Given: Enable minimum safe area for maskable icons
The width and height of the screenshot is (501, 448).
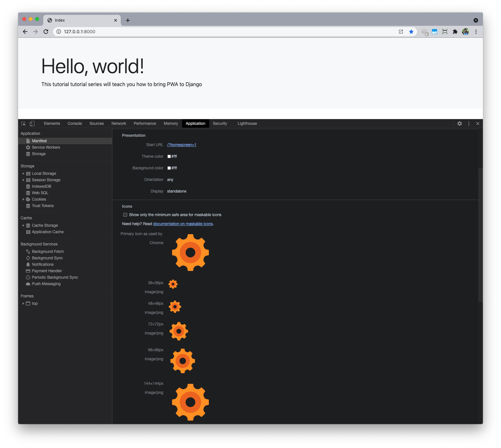Looking at the screenshot, I should (125, 215).
